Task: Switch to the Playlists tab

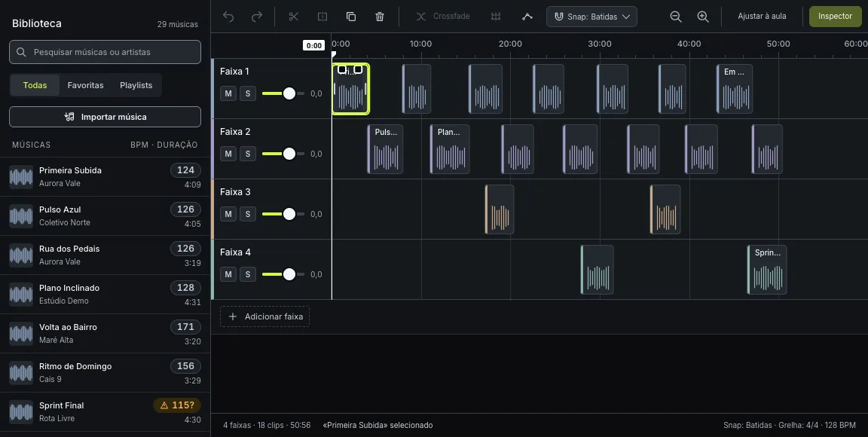Action: (136, 85)
